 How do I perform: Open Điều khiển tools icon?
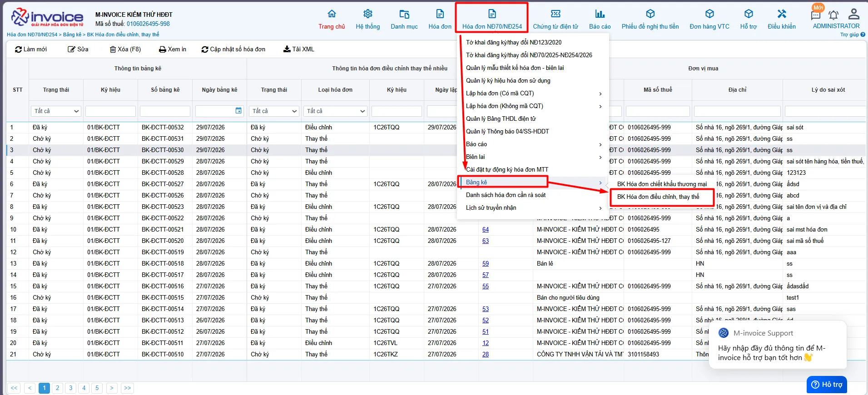(x=782, y=14)
